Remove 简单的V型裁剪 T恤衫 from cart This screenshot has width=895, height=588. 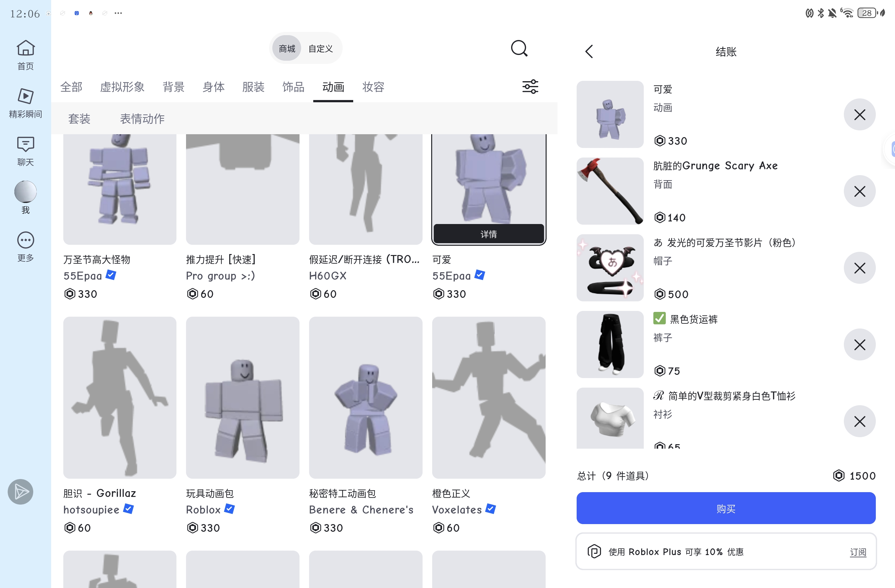click(860, 421)
